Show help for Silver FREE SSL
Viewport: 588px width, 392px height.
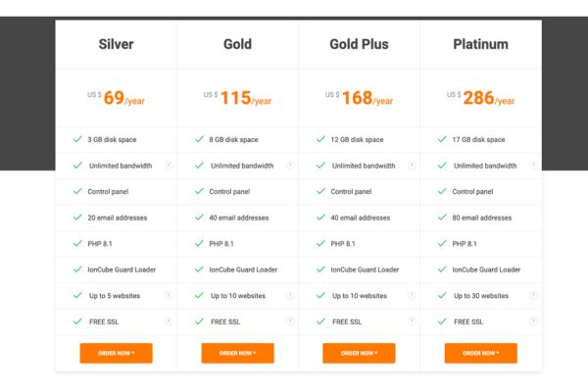169,321
